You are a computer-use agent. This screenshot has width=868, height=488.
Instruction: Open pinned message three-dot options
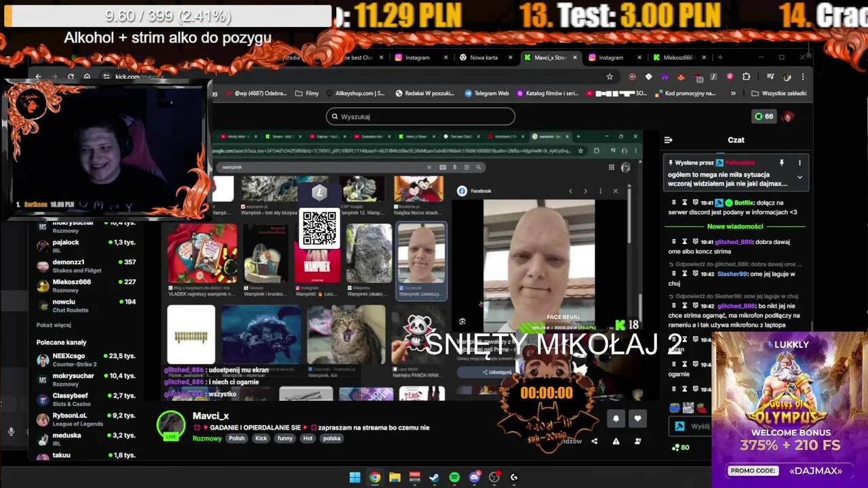point(800,163)
